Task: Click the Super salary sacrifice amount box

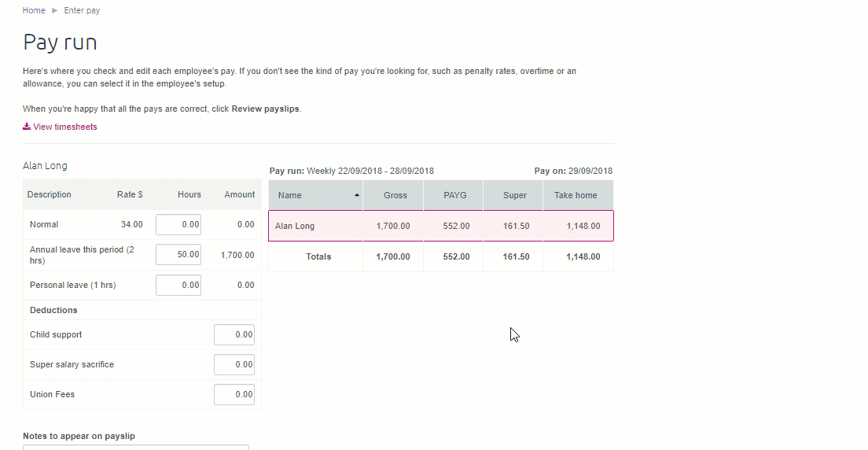Action: pos(234,364)
